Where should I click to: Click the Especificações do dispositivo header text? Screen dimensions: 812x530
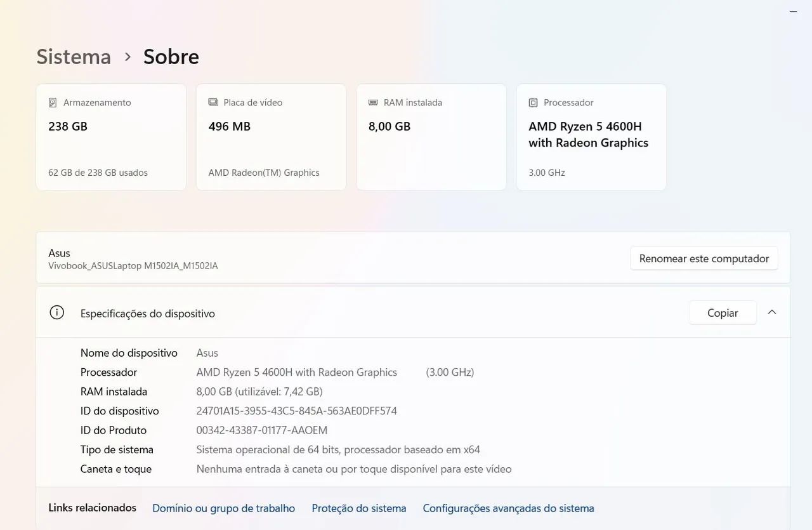[148, 314]
